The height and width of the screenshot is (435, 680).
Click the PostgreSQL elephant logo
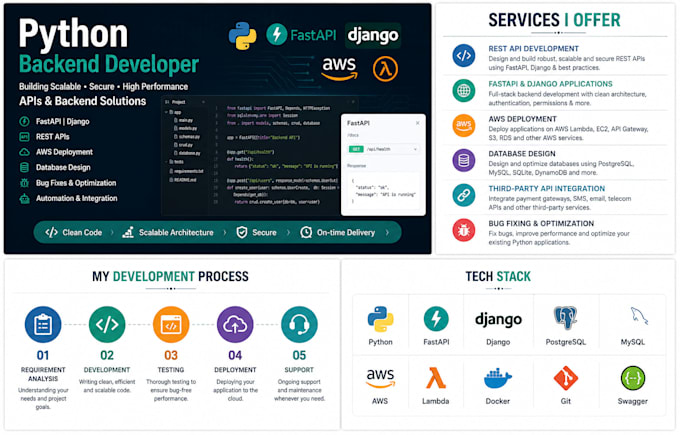click(x=566, y=318)
